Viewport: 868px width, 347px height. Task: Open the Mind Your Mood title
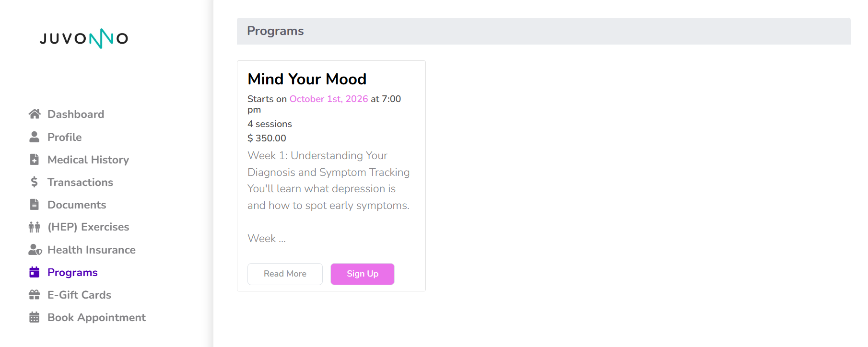(x=307, y=79)
